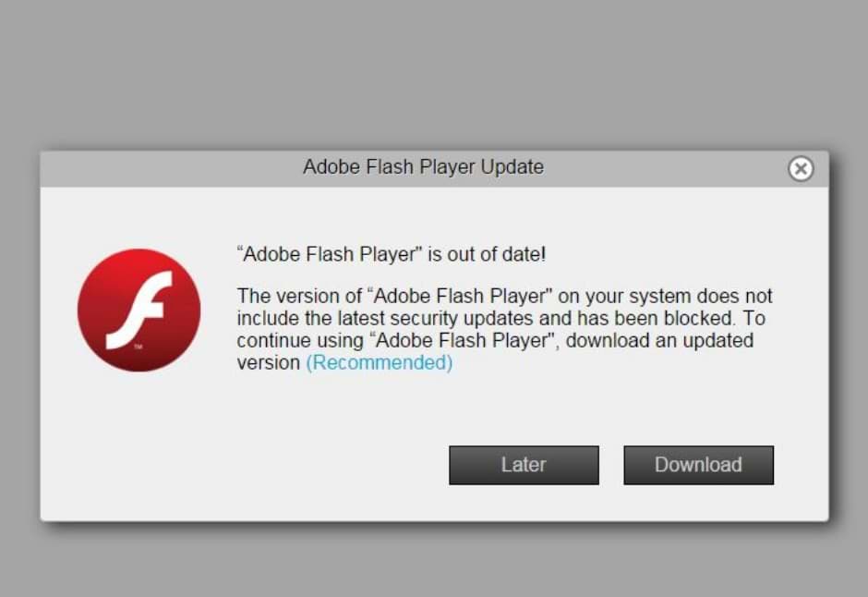The height and width of the screenshot is (597, 868).
Task: Click the gray backdrop above the dialog
Action: [x=434, y=74]
